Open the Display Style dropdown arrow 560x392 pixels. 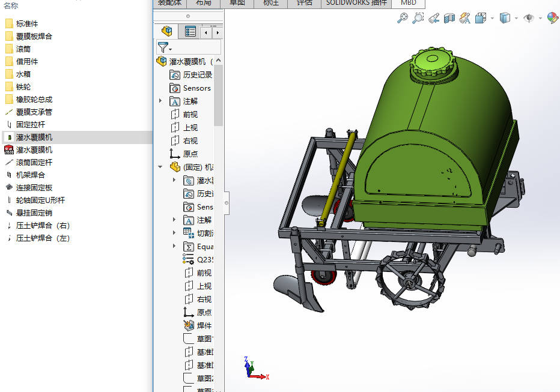[x=516, y=19]
